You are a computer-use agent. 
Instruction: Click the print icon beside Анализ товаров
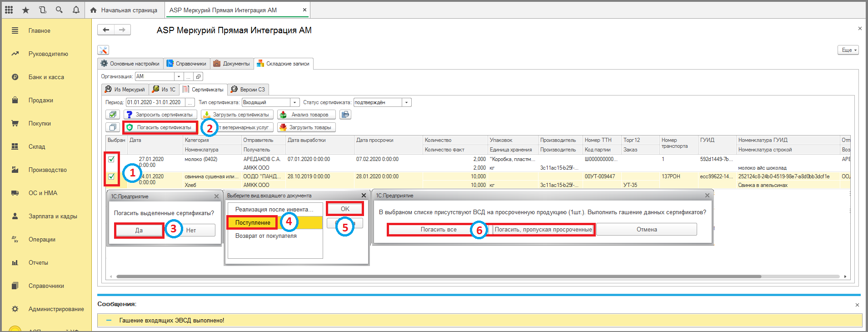(x=345, y=115)
